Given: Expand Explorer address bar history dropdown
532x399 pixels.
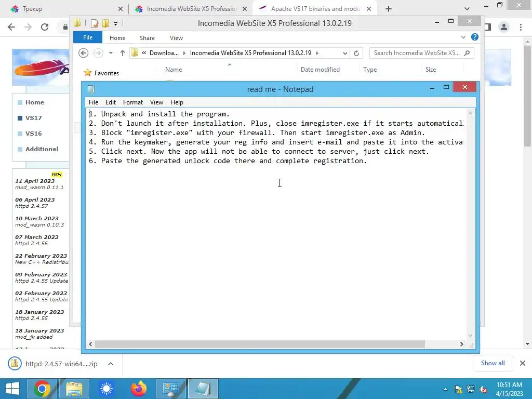Looking at the screenshot, I should [345, 54].
